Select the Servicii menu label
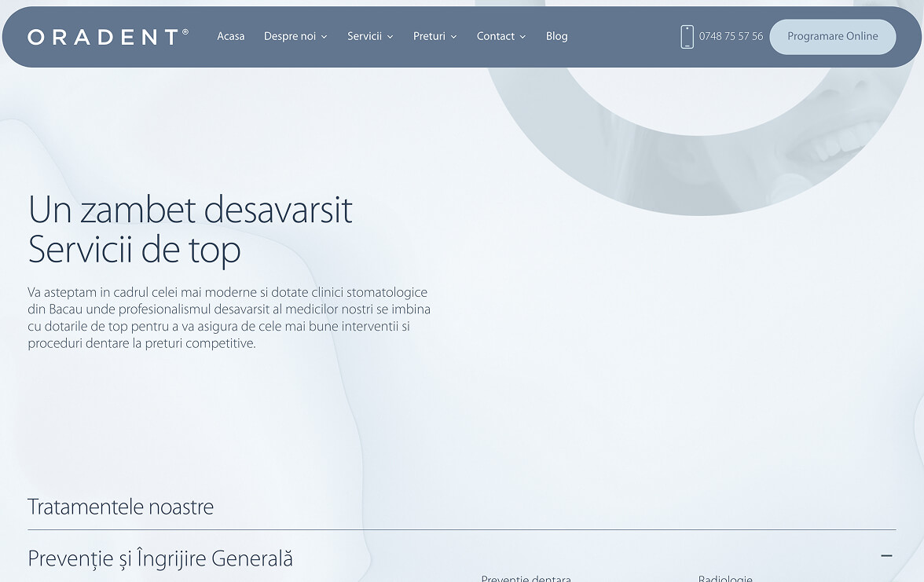Image resolution: width=924 pixels, height=582 pixels. click(364, 36)
